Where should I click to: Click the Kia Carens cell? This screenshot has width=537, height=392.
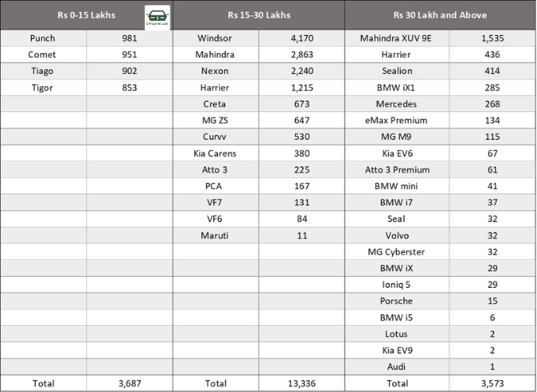[x=215, y=153]
